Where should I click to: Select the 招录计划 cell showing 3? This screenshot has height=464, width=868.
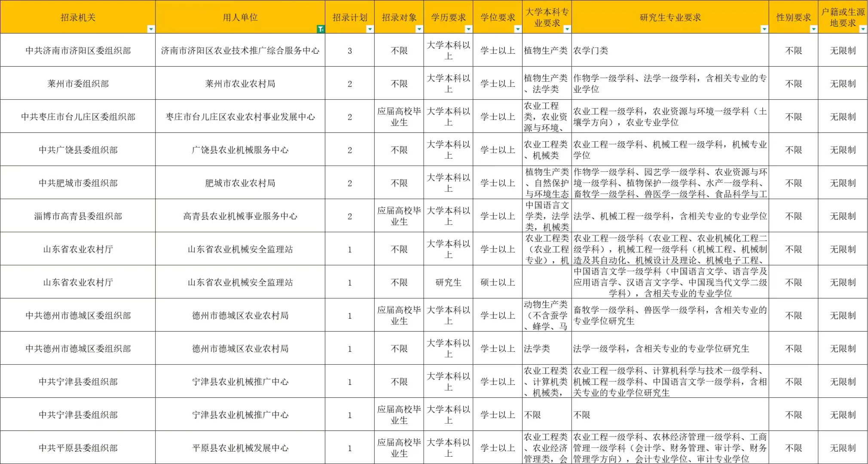pos(350,50)
